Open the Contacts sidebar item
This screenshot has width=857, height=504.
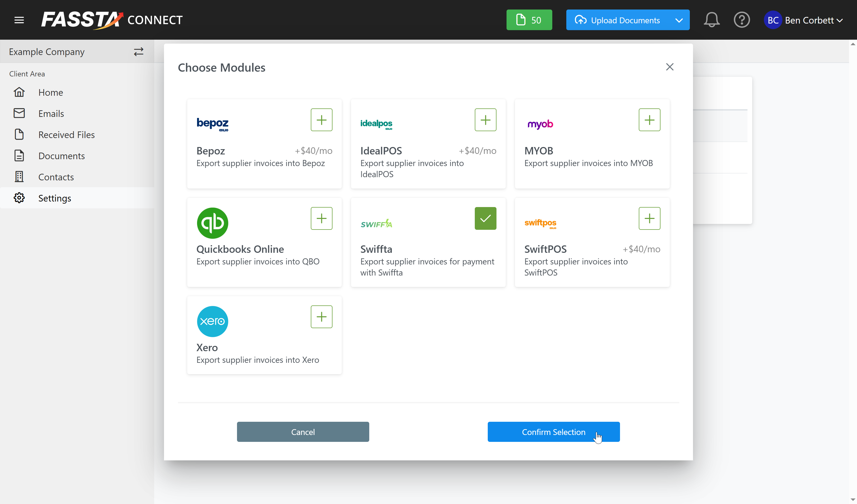click(x=56, y=177)
